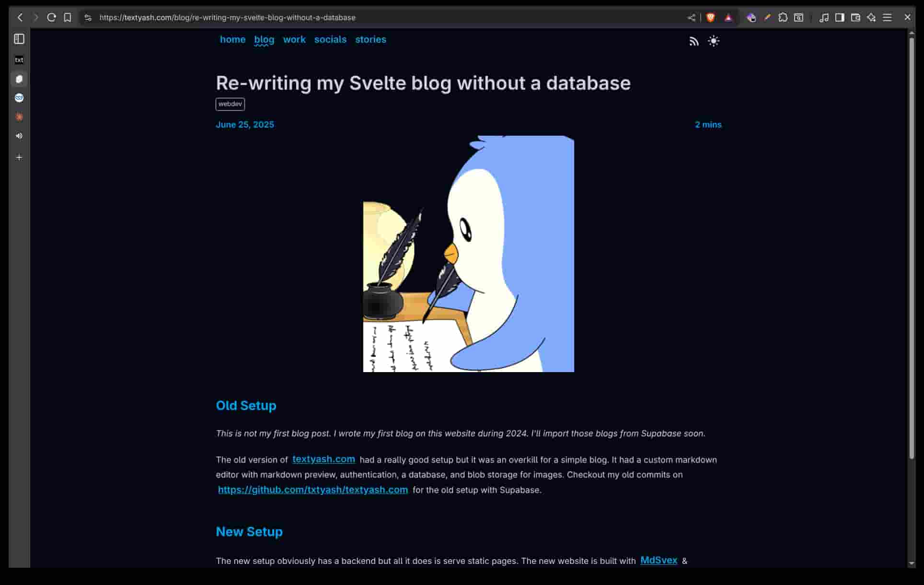Screen dimensions: 924x585
Task: Switch the site to light theme
Action: click(714, 41)
